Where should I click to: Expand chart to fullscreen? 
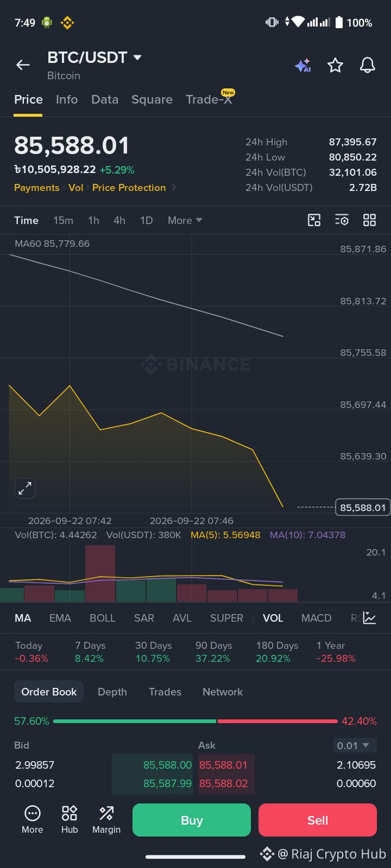25,488
